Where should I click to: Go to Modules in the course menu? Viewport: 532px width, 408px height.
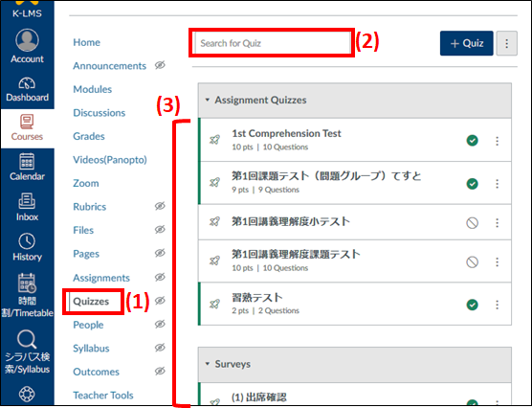[92, 89]
